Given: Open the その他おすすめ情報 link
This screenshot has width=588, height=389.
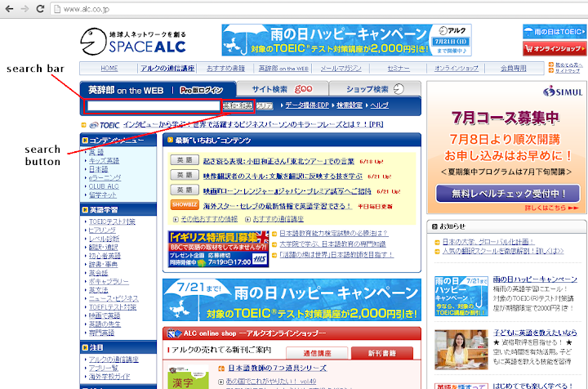Looking at the screenshot, I should [209, 219].
